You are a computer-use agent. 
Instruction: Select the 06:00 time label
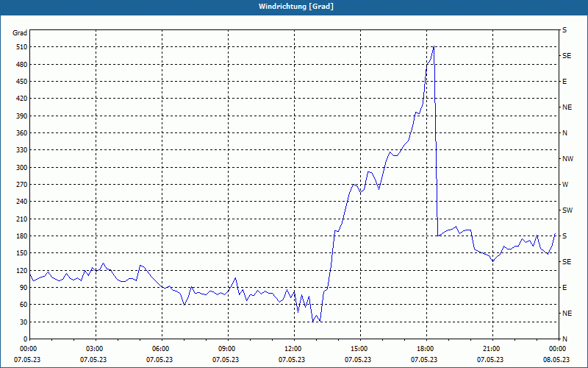162,349
